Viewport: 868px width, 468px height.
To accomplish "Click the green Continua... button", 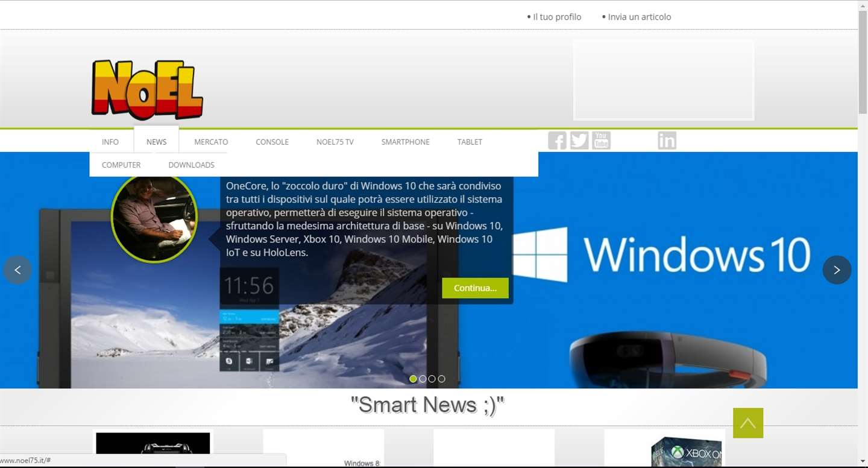I will (475, 288).
